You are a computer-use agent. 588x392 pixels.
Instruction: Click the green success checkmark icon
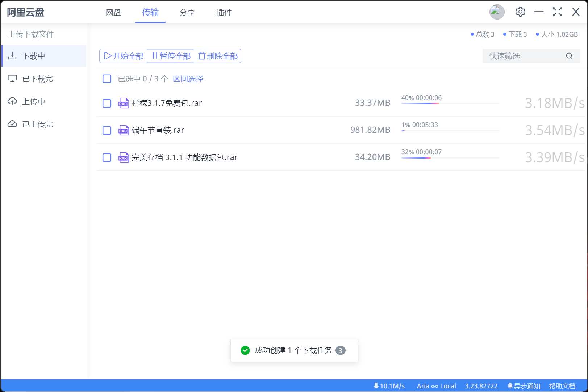245,350
